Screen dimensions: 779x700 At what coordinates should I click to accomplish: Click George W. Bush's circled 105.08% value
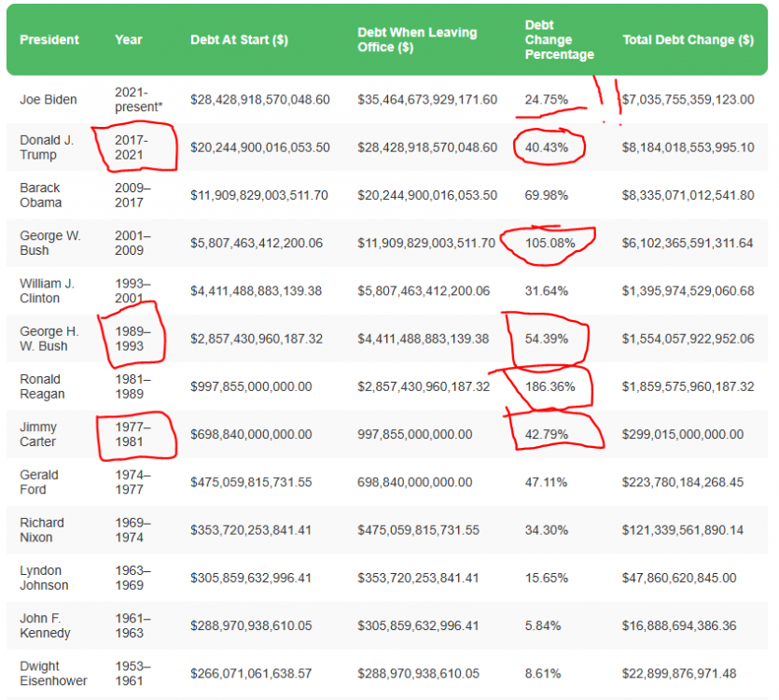tap(550, 243)
